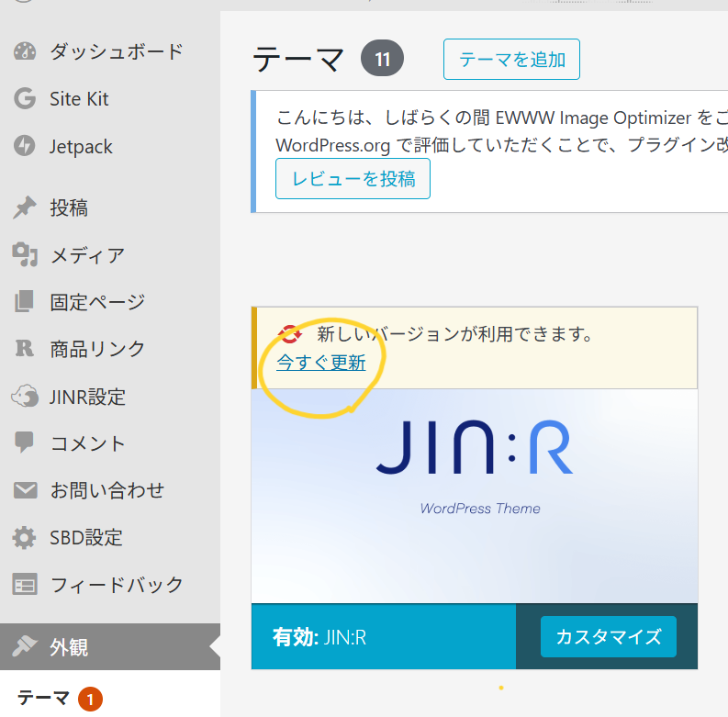728x717 pixels.
Task: Click the contact envelope icon
Action: pyautogui.click(x=25, y=490)
